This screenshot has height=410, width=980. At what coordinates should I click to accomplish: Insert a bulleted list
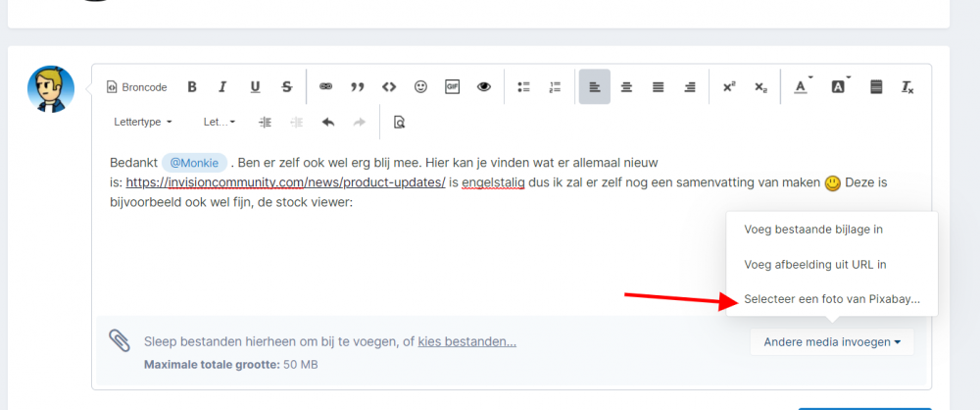[x=523, y=87]
